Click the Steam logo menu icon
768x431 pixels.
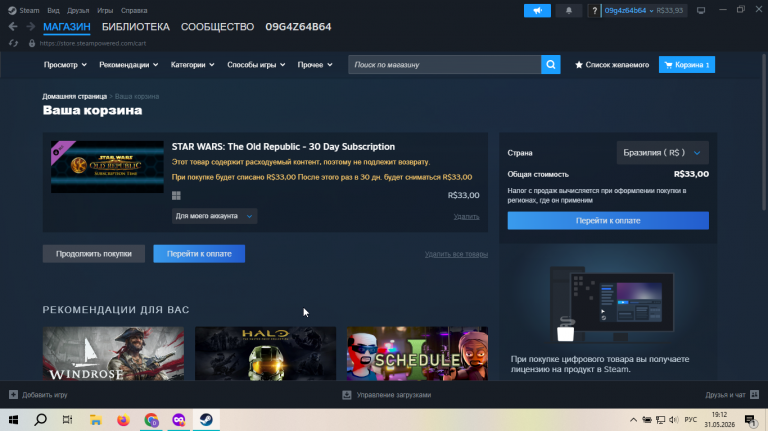click(12, 10)
